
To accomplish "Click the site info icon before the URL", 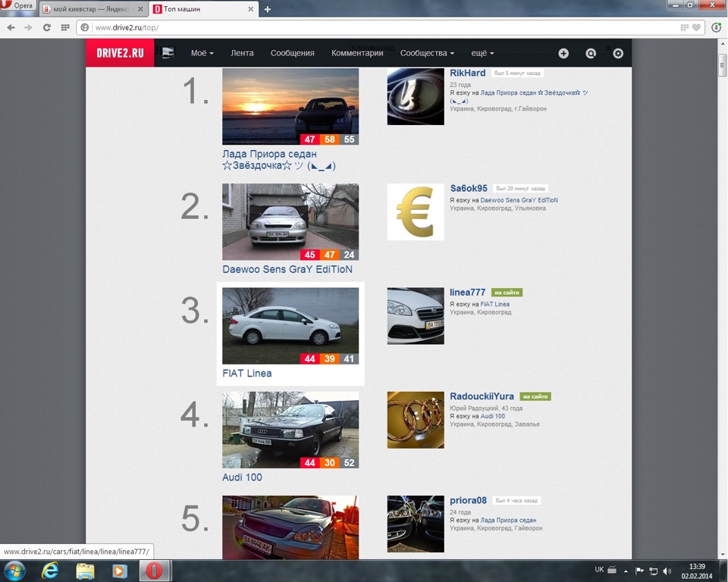I will 84,27.
